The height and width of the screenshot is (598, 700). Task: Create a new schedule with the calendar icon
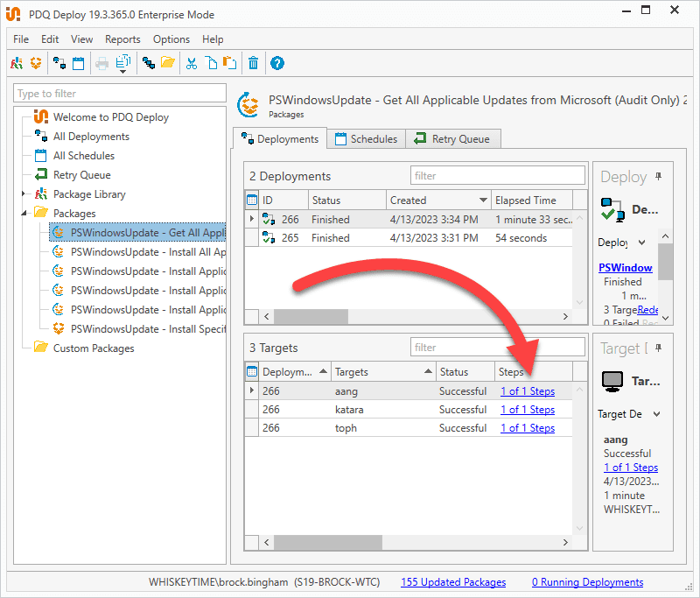click(79, 63)
